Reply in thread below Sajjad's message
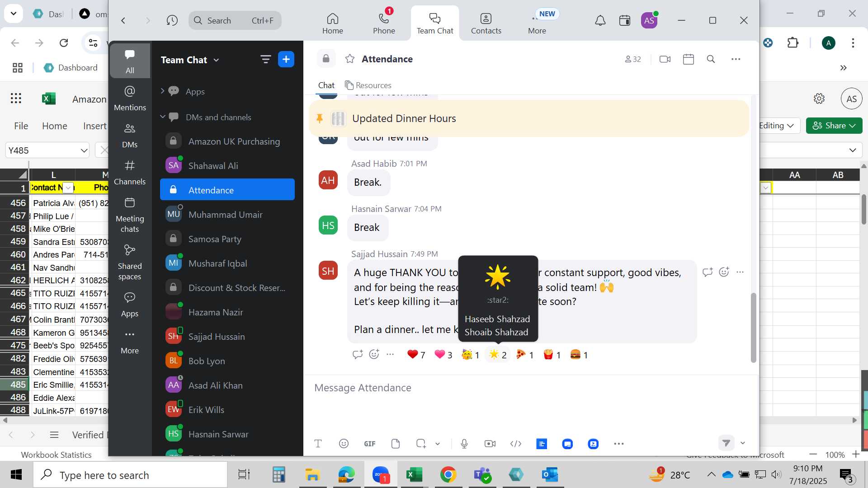This screenshot has width=868, height=488. point(358,355)
